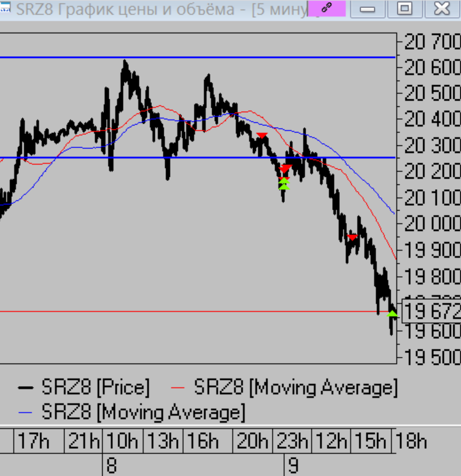The width and height of the screenshot is (461, 476).
Task: Minimize the SRZ8 chart window
Action: point(368,8)
